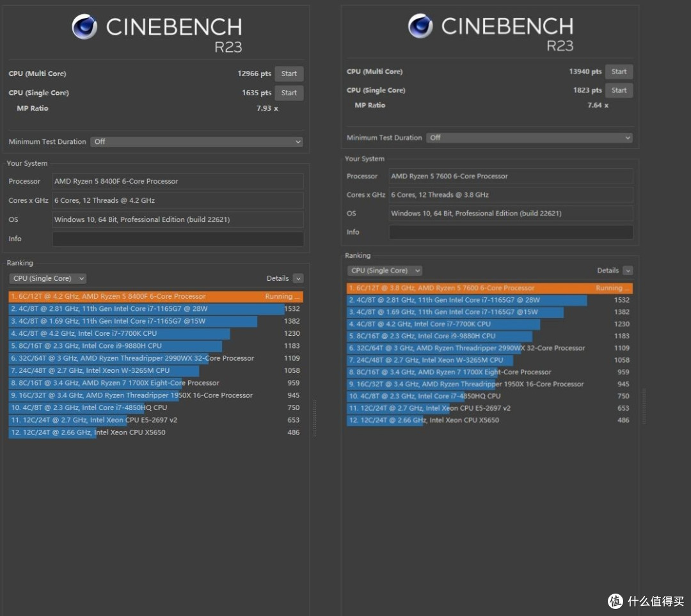
Task: Start Single Core test on Ryzen 5 7600
Action: (x=619, y=90)
